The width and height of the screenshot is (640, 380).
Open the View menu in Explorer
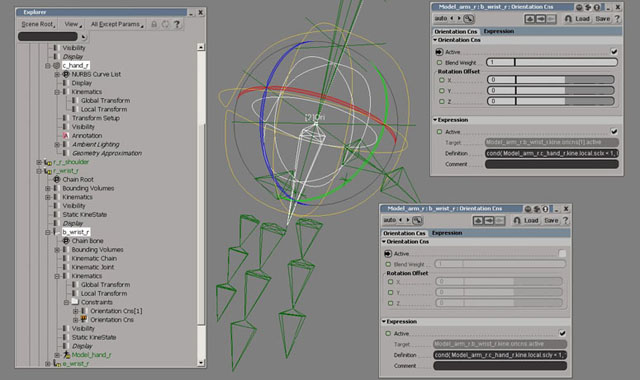(73, 24)
